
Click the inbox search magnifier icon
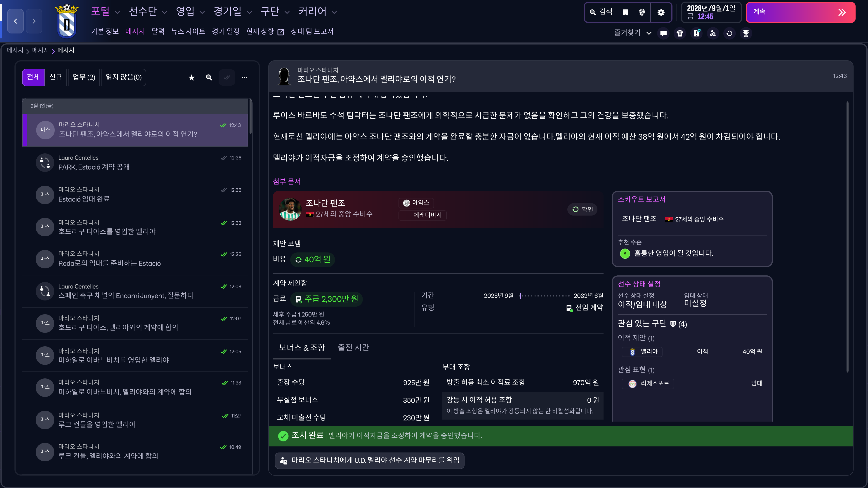click(209, 78)
